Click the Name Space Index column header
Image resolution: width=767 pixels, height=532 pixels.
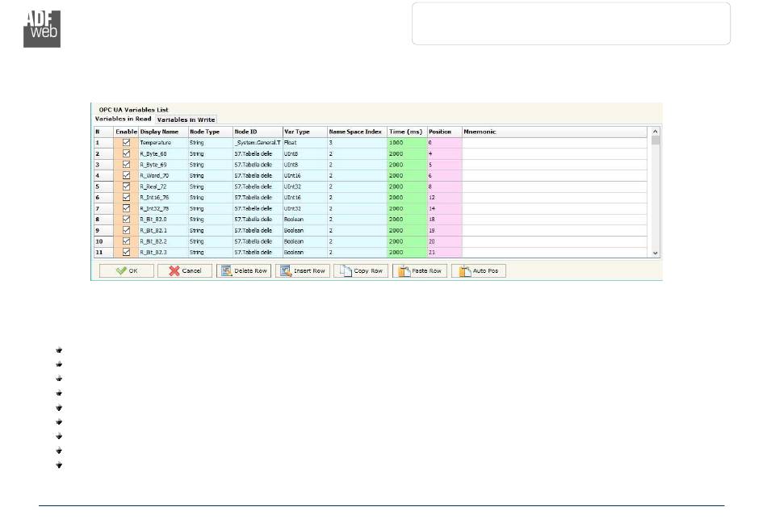click(355, 132)
